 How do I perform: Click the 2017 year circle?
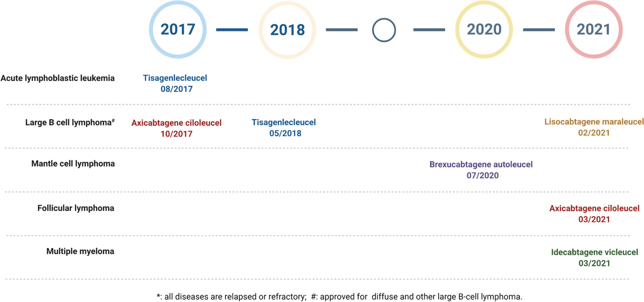(178, 29)
